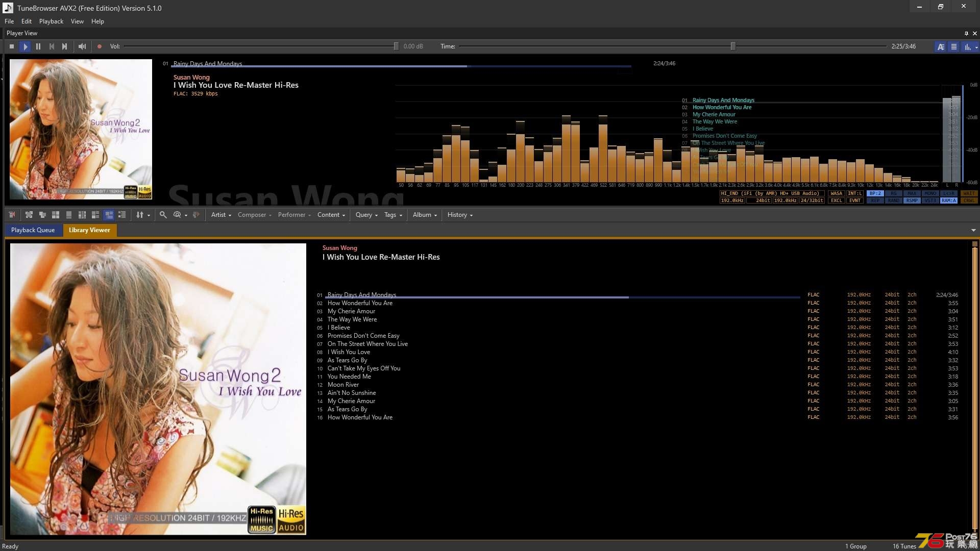Click the EVNT indicator
The image size is (980, 551).
pyautogui.click(x=855, y=201)
